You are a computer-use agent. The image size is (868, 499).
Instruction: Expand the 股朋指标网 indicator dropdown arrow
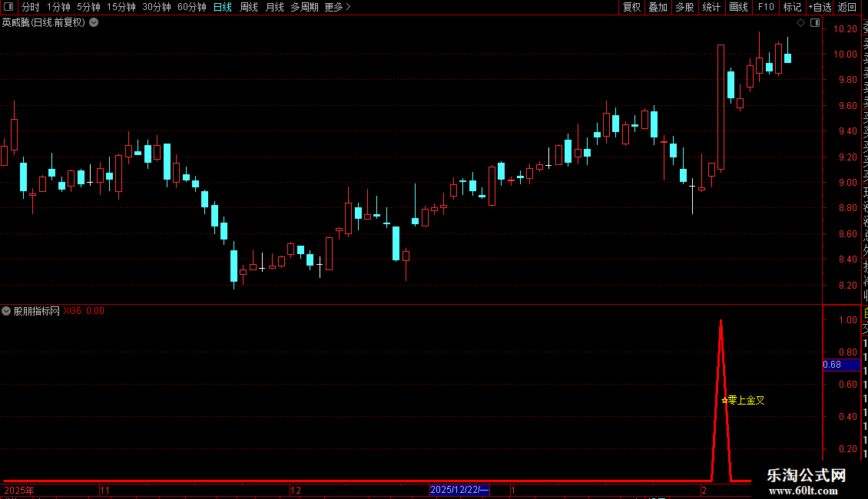[6, 311]
